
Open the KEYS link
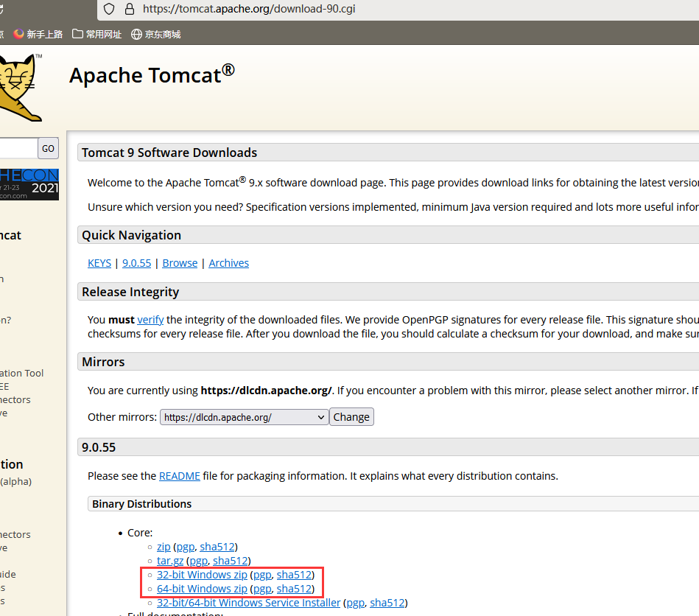(99, 263)
